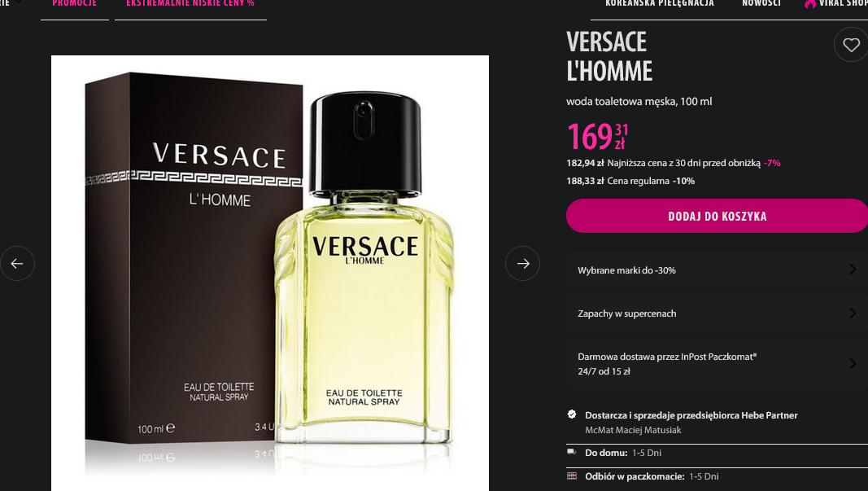This screenshot has height=491, width=868.
Task: Open the Nowości menu item
Action: (761, 3)
